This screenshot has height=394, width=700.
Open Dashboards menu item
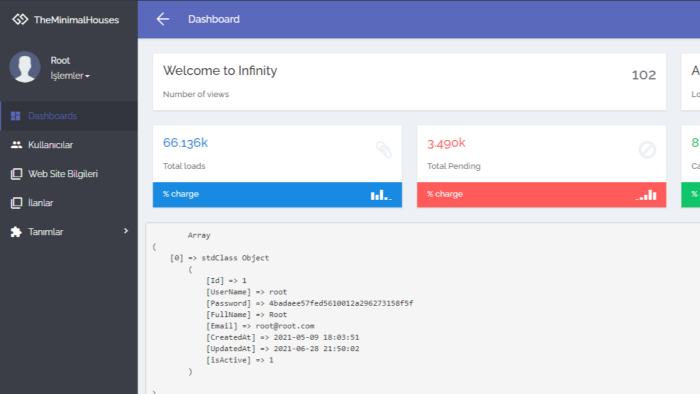(69, 116)
